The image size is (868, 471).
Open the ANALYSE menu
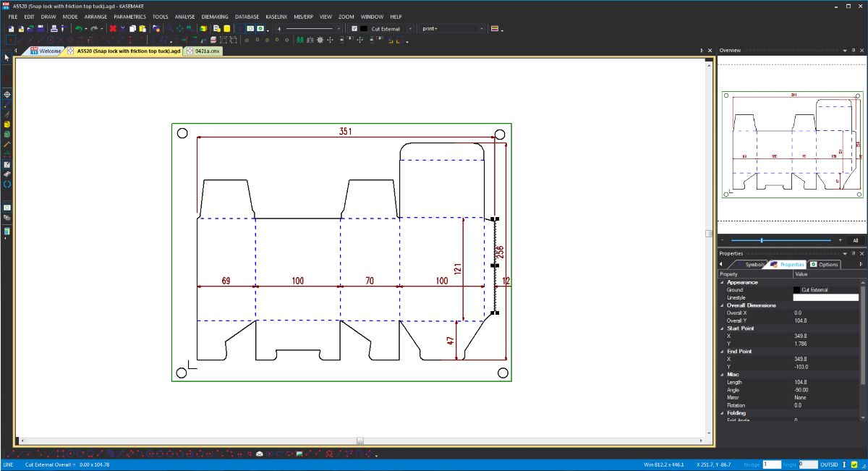click(x=184, y=16)
